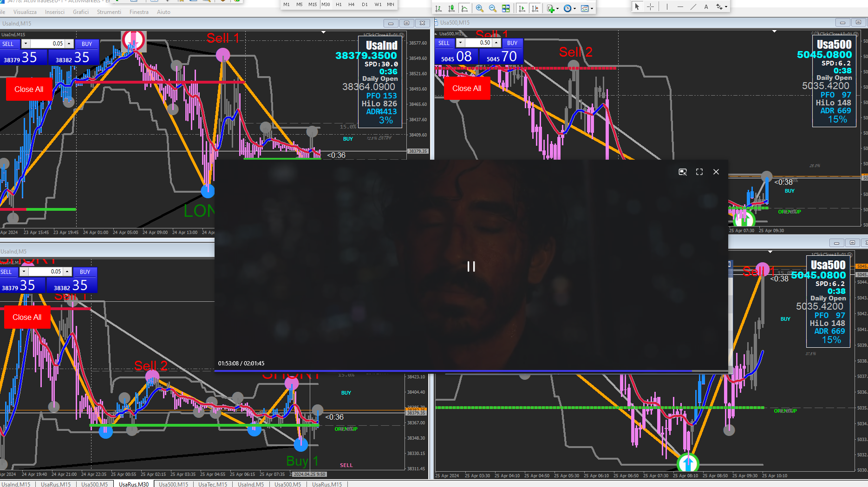Seek along the video progress bar
Screen dimensions: 868x487
[471, 371]
